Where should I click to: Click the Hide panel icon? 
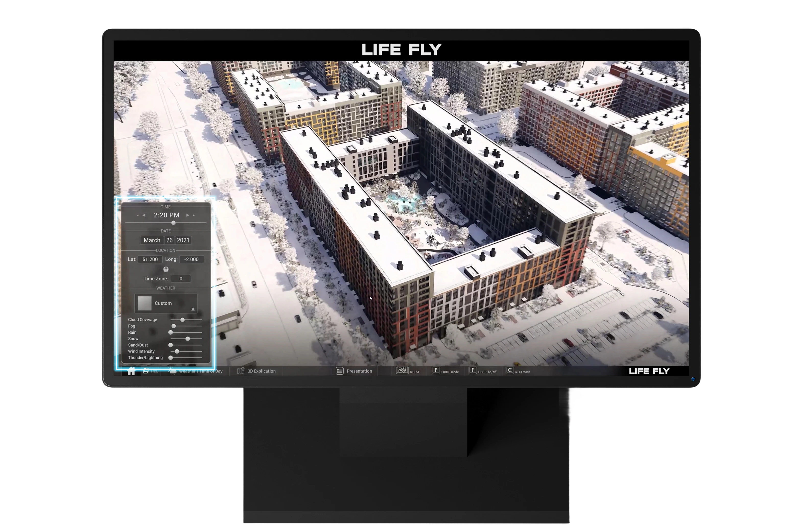point(146,371)
